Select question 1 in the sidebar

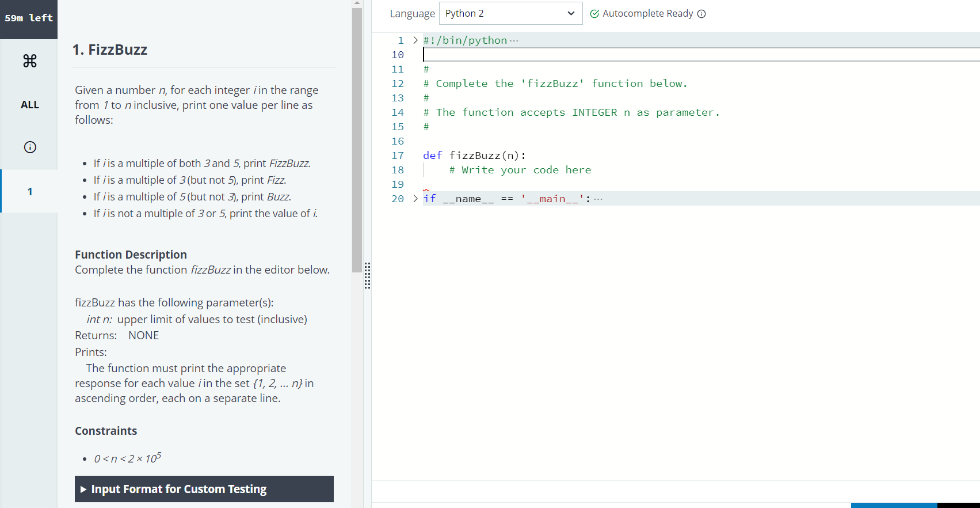tap(30, 191)
